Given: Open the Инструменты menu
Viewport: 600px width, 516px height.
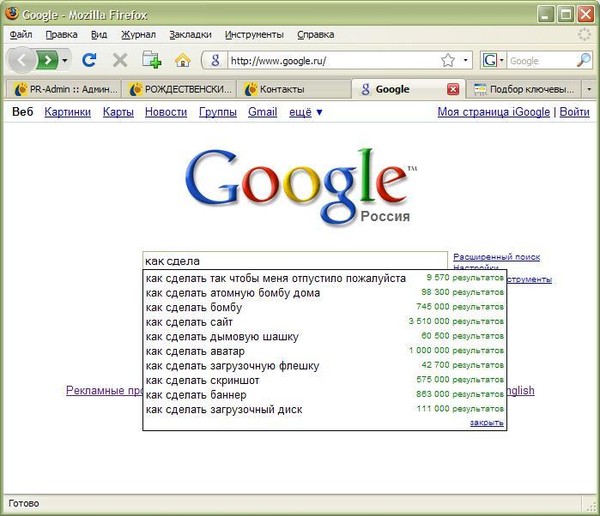Looking at the screenshot, I should click(x=254, y=34).
